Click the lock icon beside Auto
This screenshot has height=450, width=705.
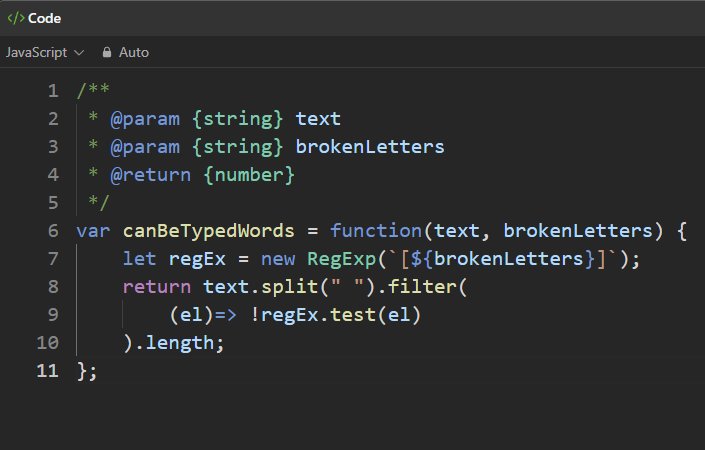pyautogui.click(x=107, y=53)
